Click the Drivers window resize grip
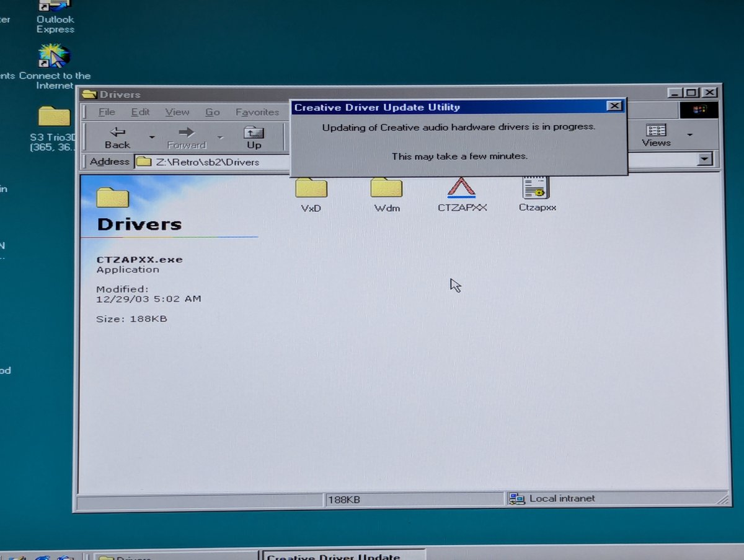The width and height of the screenshot is (744, 560). point(722,498)
